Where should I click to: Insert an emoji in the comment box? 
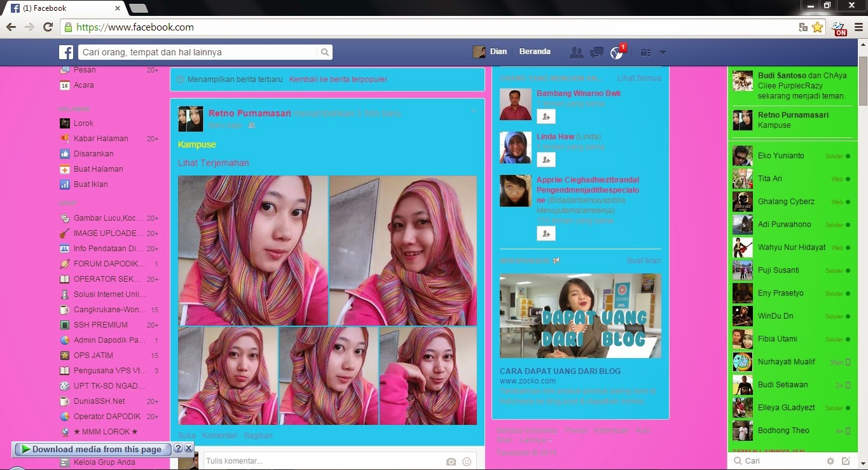pos(467,460)
